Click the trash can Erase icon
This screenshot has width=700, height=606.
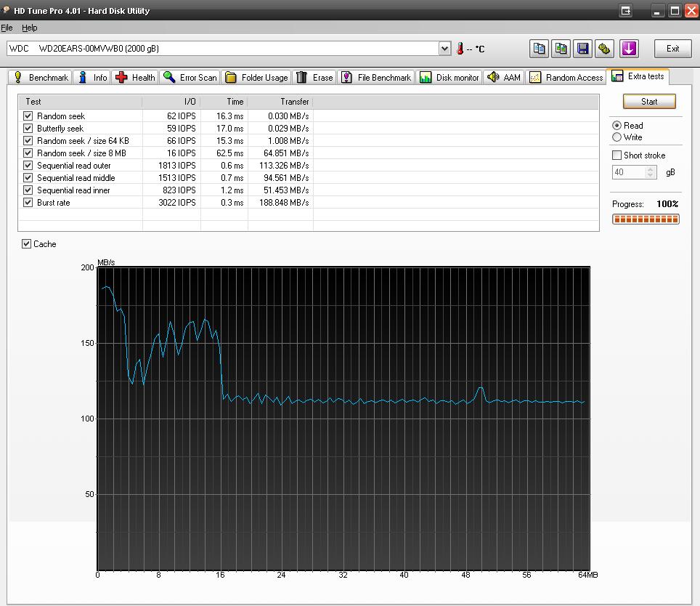302,77
